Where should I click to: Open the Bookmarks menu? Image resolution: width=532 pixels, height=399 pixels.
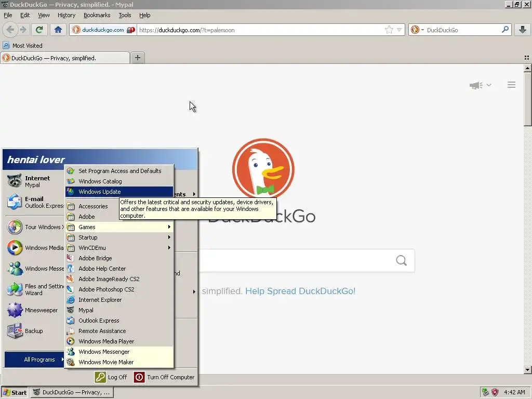coord(97,15)
